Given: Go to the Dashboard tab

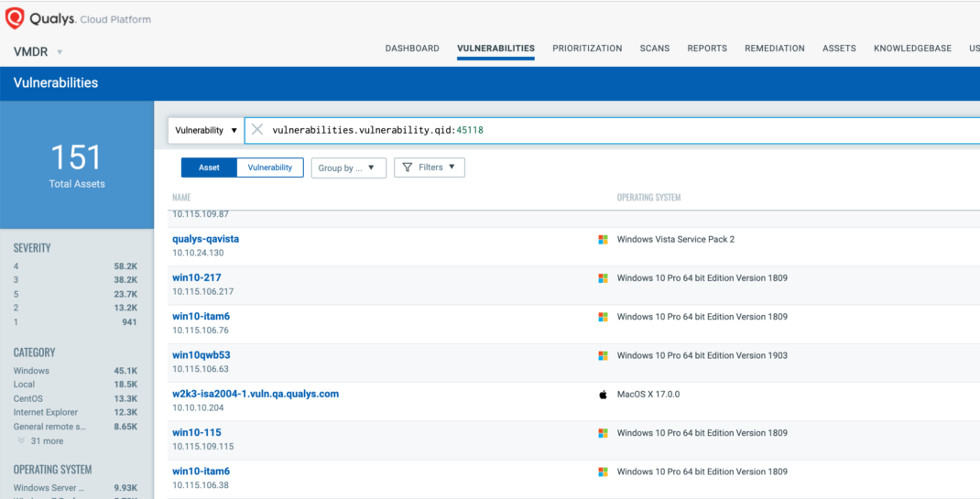Looking at the screenshot, I should click(x=412, y=49).
